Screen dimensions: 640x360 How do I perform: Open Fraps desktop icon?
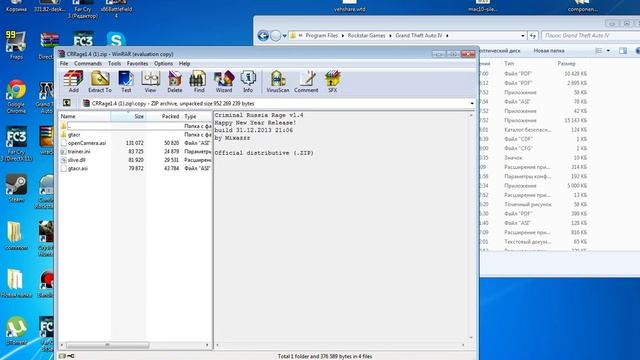(x=16, y=45)
